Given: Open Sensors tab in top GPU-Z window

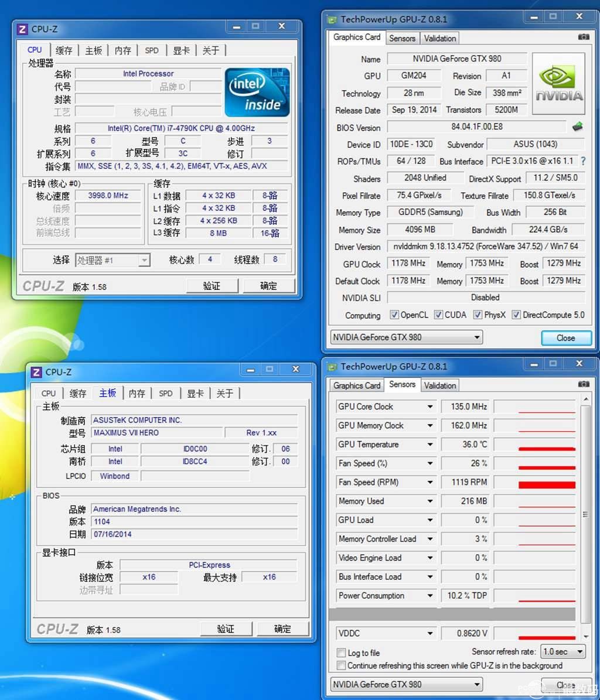Looking at the screenshot, I should (x=402, y=39).
